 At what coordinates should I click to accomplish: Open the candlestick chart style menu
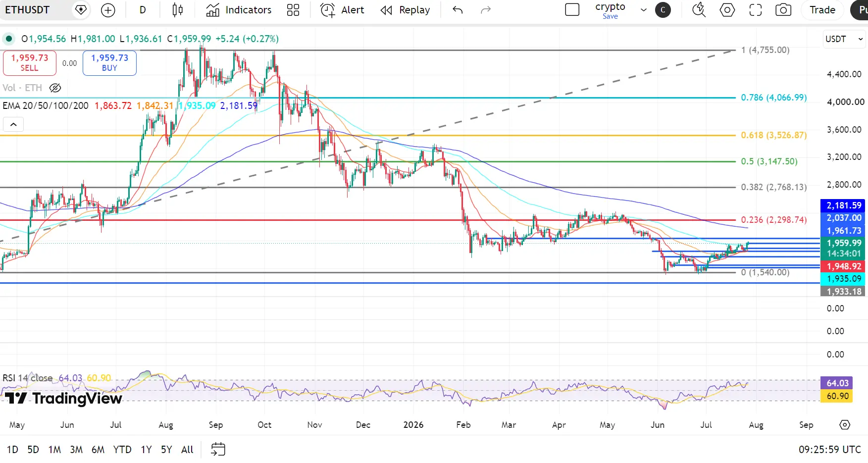(x=177, y=10)
